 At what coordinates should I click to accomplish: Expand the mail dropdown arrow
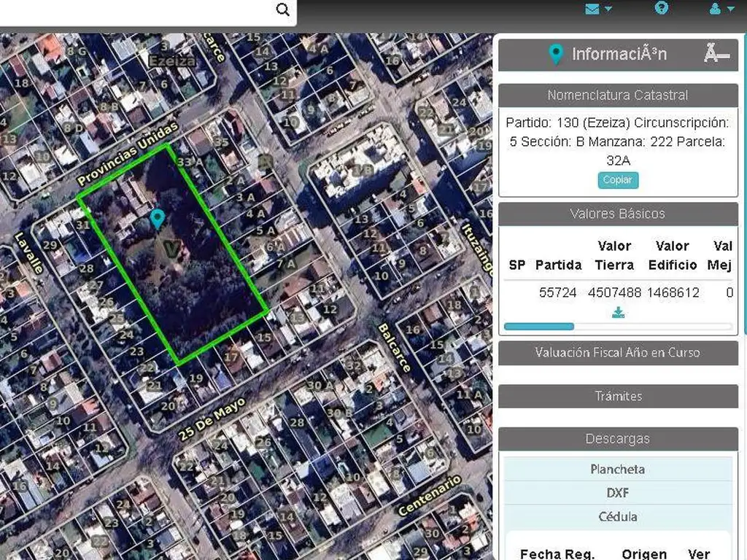[x=608, y=9]
